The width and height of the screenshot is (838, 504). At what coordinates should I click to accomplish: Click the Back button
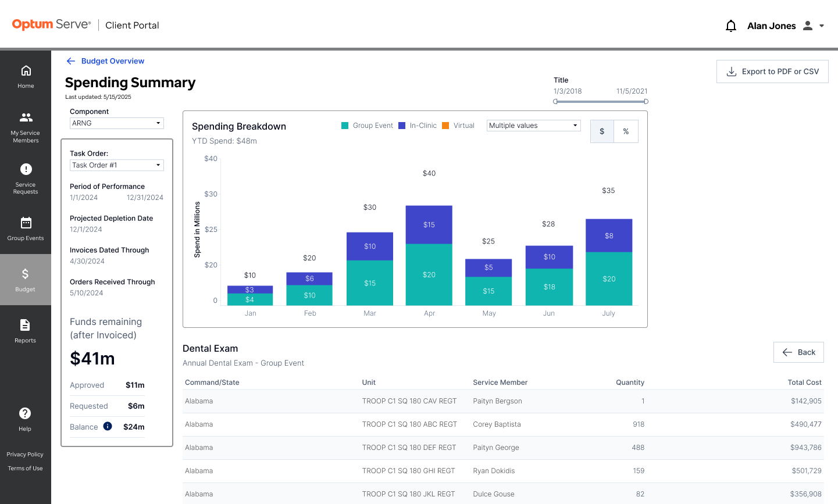(x=798, y=352)
